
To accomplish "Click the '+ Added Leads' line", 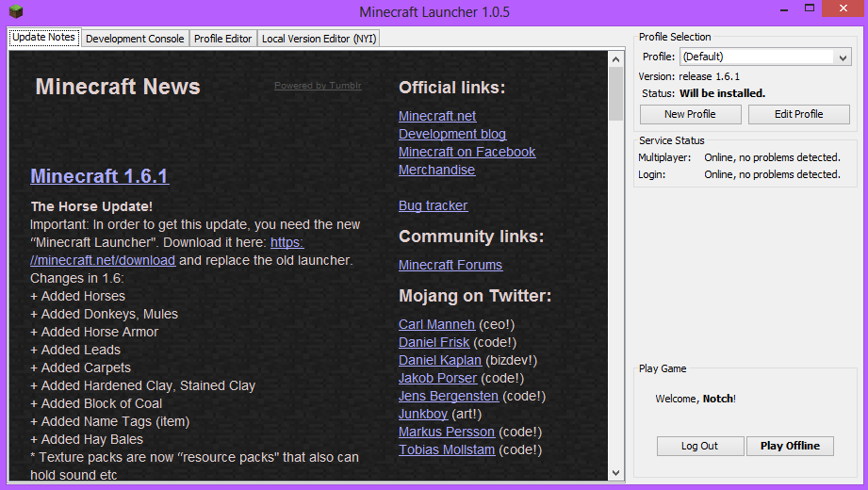I will pos(75,350).
